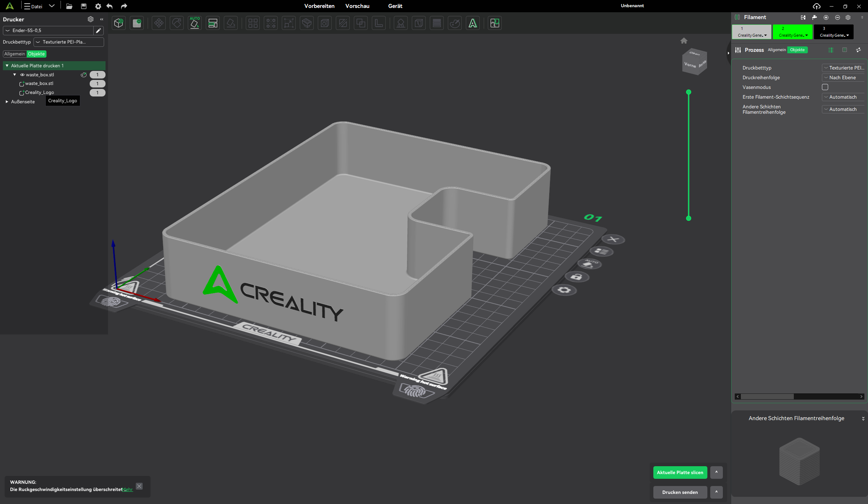Screen dimensions: 868x504
Task: Expand the Außenseite tree node
Action: (x=7, y=102)
